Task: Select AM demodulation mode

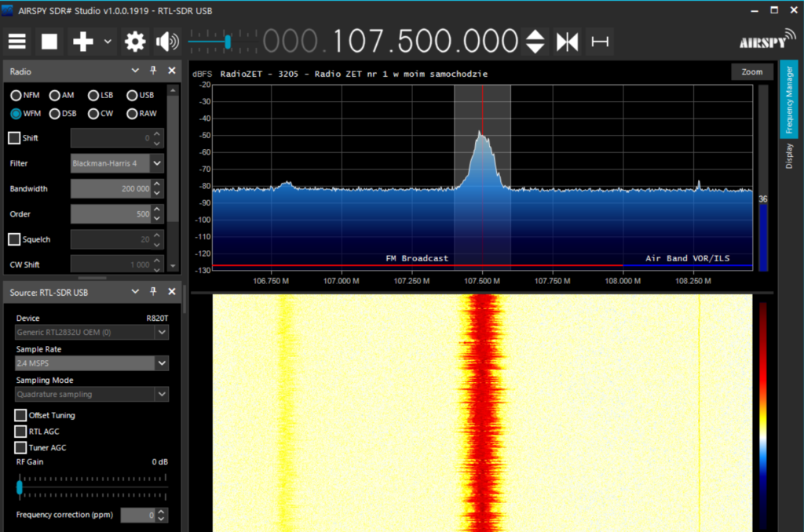Action: 53,95
